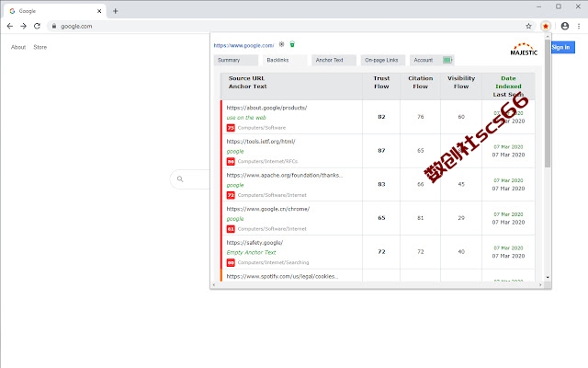The image size is (588, 368).
Task: Open the About link on Google
Action: coord(18,47)
